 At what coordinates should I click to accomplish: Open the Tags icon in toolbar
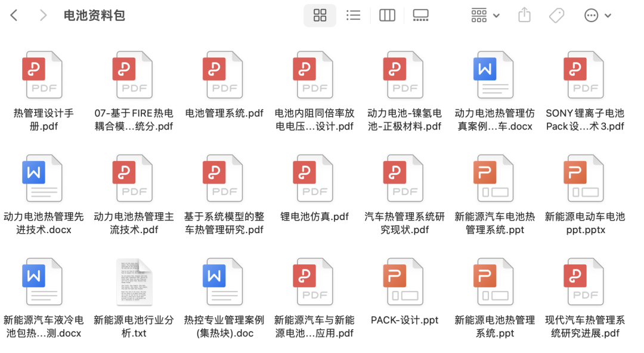[x=556, y=15]
